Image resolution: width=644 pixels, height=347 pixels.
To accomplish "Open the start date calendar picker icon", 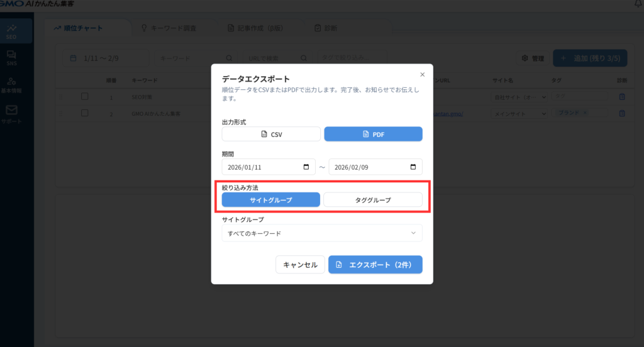I will tap(306, 167).
